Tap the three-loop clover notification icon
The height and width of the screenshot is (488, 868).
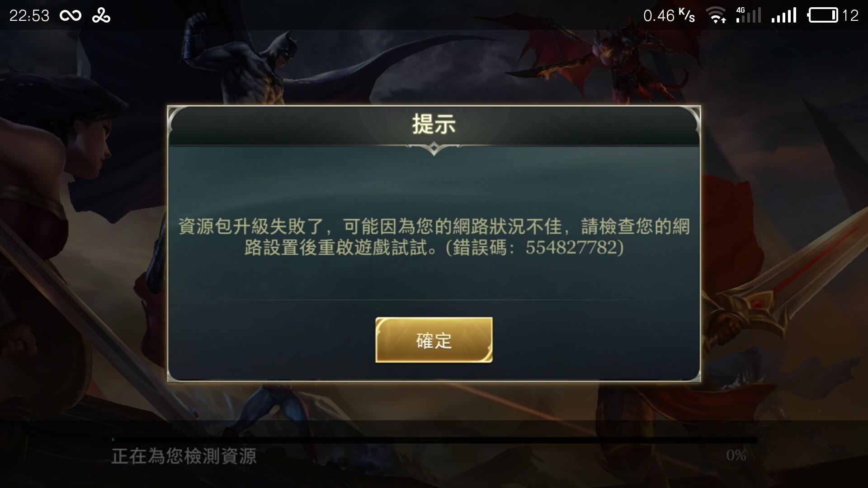[101, 16]
